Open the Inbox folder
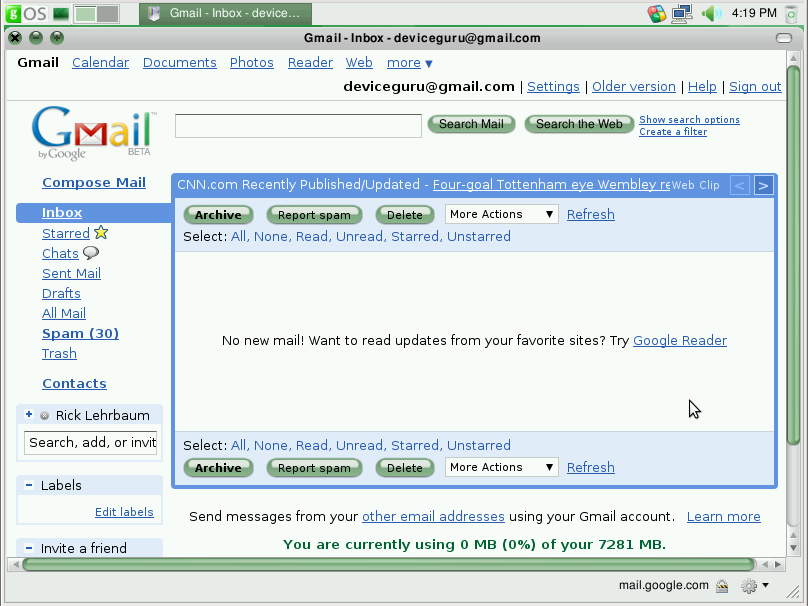The height and width of the screenshot is (606, 808). click(62, 212)
